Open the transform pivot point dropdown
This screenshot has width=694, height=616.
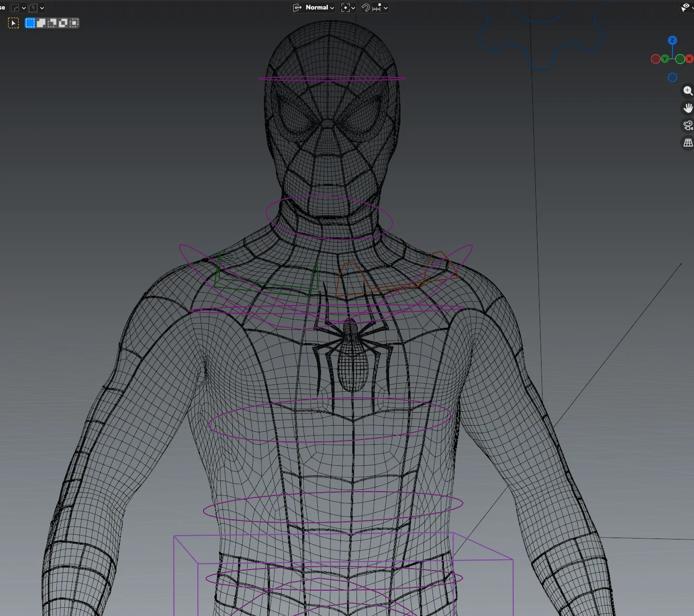pyautogui.click(x=353, y=8)
